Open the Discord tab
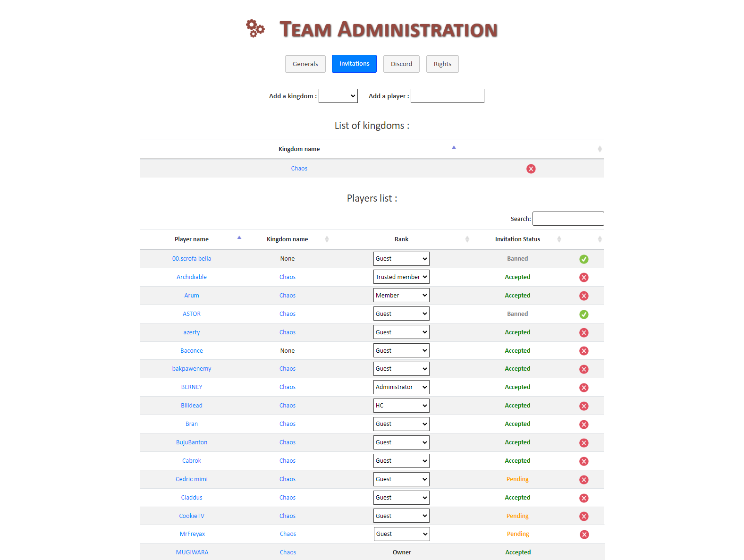 401,64
